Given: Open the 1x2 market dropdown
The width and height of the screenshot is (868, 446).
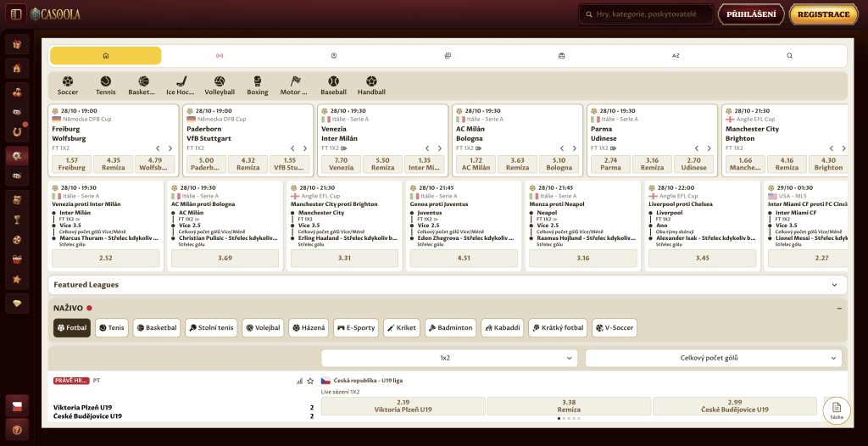Looking at the screenshot, I should point(449,358).
